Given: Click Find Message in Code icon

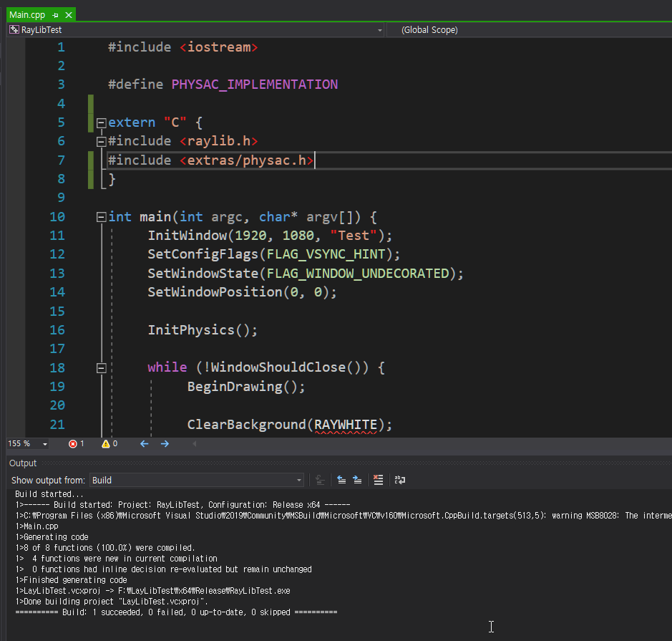Looking at the screenshot, I should coord(320,481).
